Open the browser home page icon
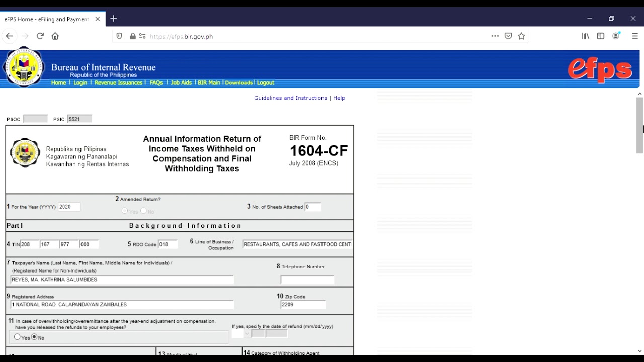 [55, 36]
